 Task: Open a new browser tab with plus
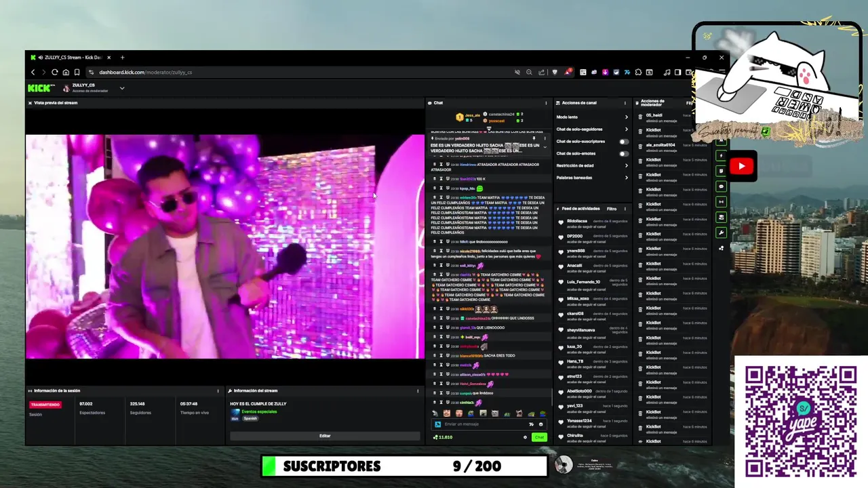(122, 58)
